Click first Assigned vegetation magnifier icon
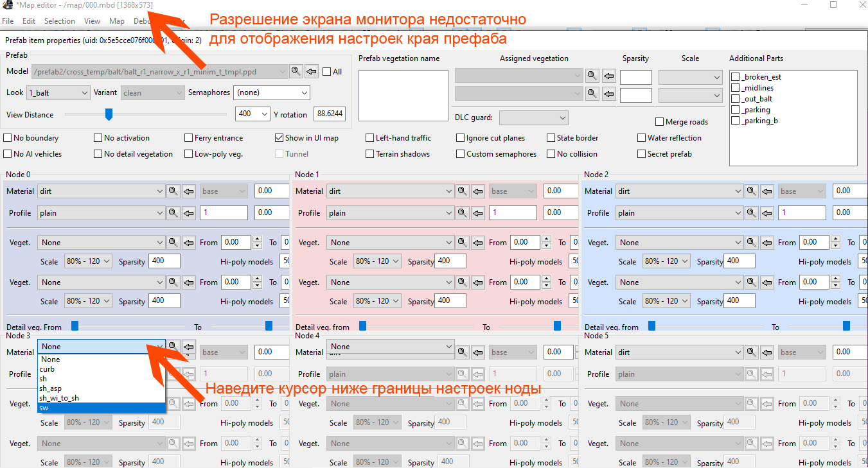The image size is (868, 468). (592, 76)
